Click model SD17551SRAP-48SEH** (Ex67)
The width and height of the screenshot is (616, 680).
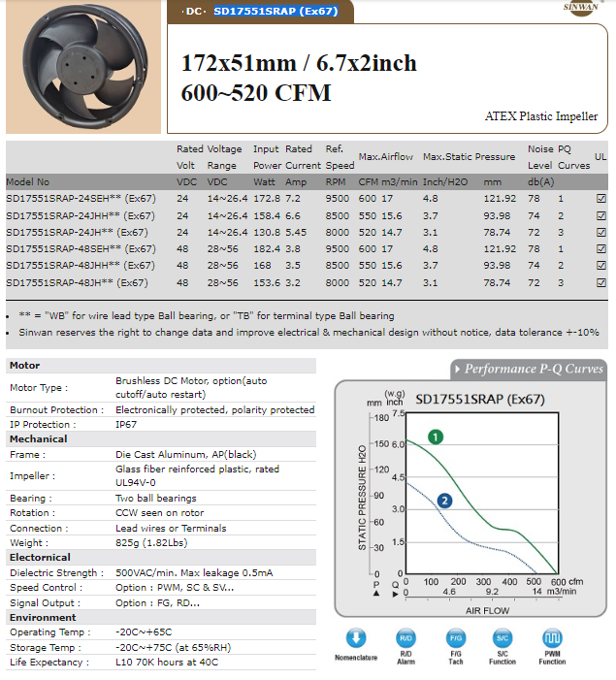[81, 248]
